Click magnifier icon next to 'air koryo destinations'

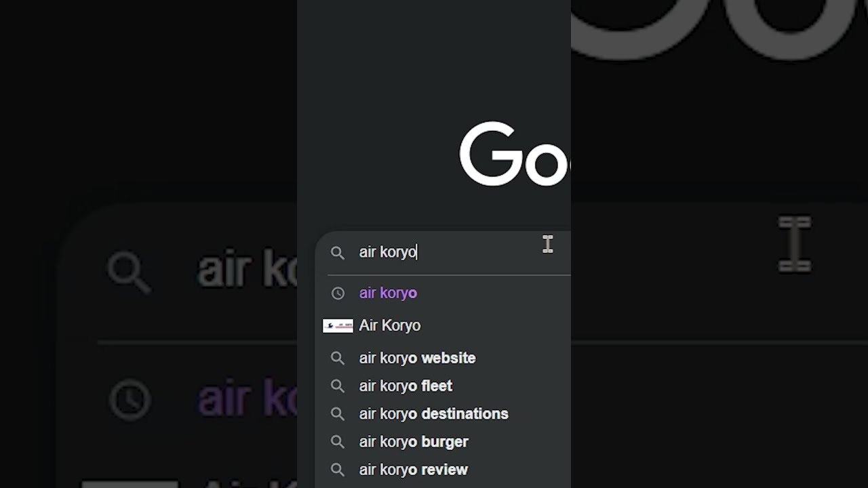click(338, 414)
